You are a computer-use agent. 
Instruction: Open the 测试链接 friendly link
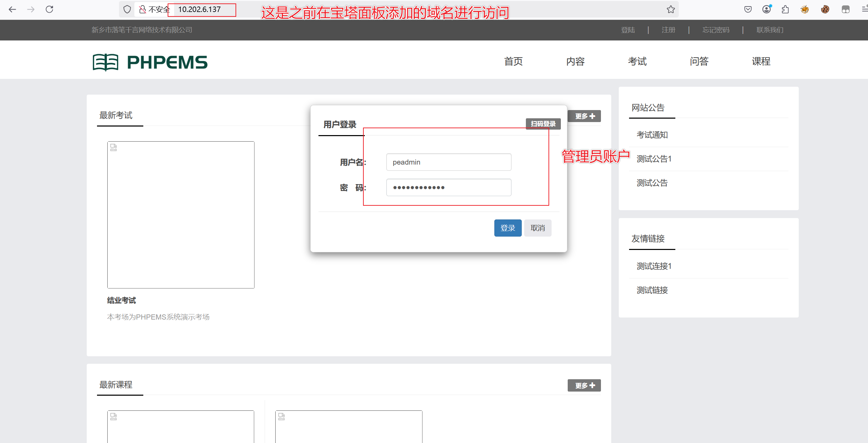[652, 290]
